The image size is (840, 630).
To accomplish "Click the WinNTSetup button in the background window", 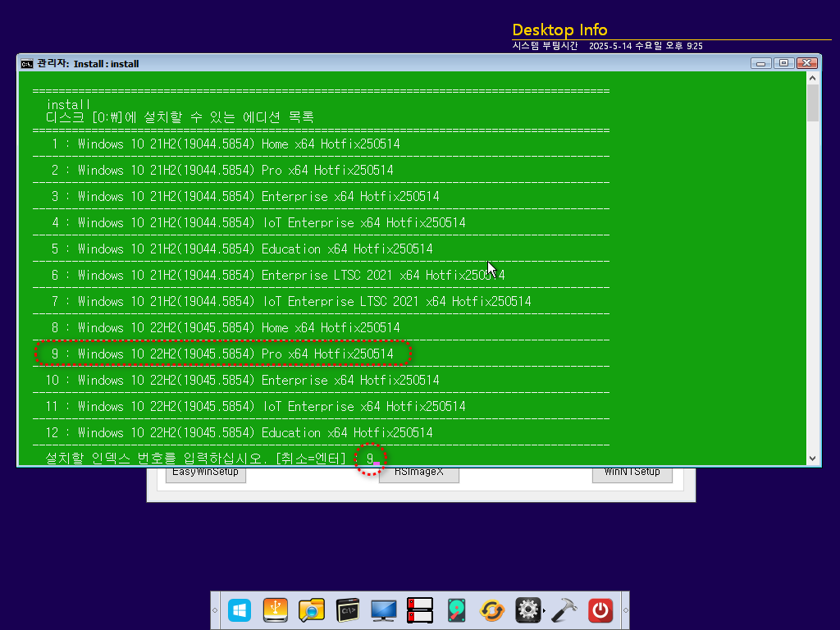I will click(x=632, y=474).
